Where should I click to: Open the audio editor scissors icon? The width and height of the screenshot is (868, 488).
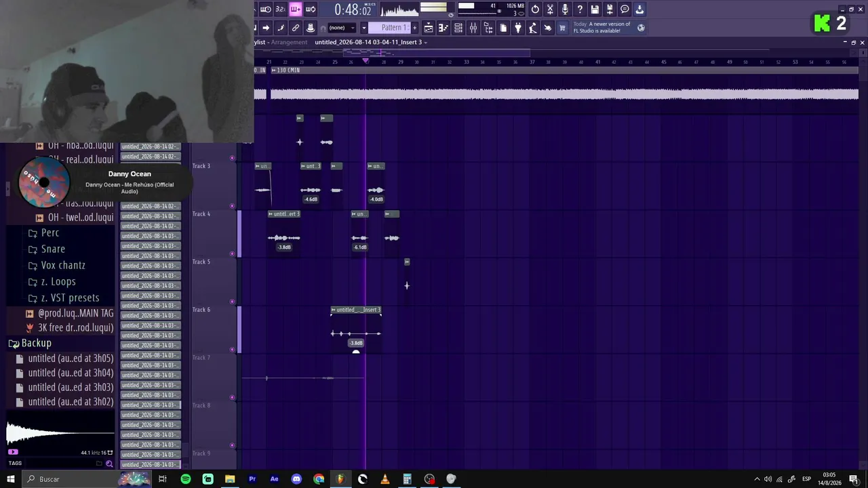click(x=550, y=9)
